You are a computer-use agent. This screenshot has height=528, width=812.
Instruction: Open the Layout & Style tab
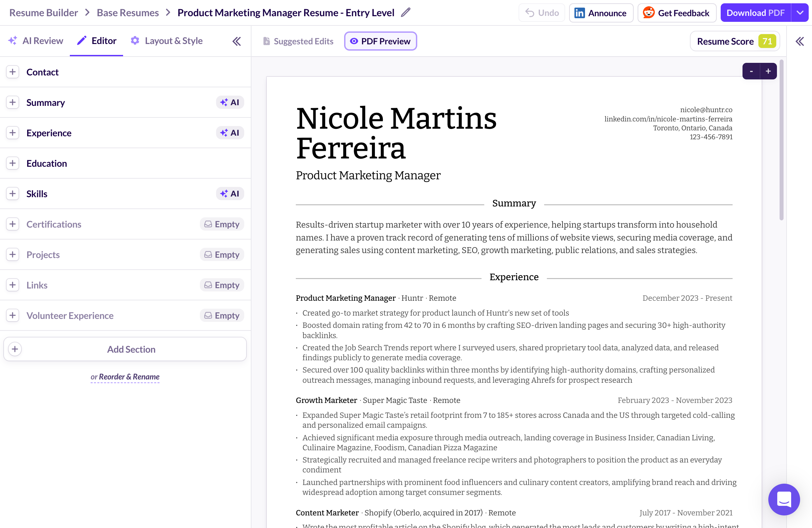click(166, 41)
